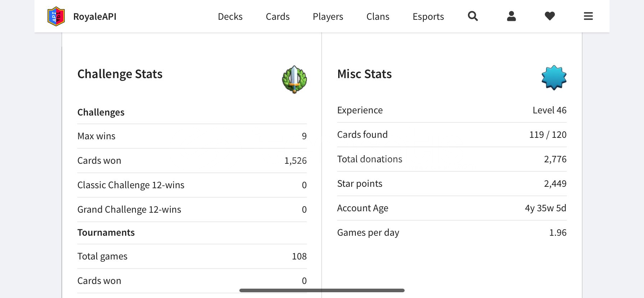
Task: Open the Cards menu item
Action: tap(277, 17)
